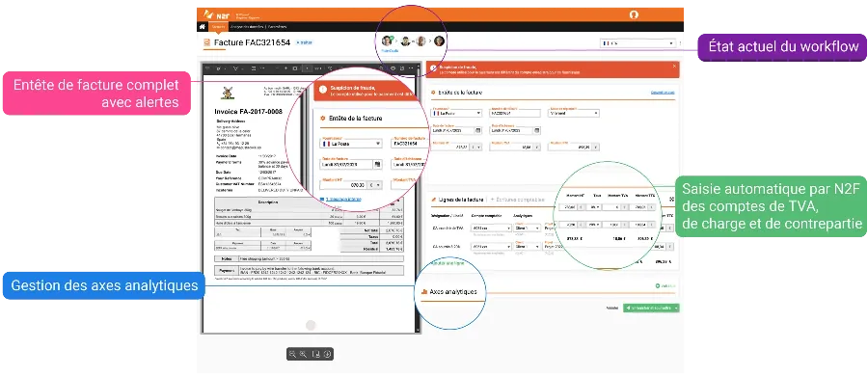Open second line's Compte comptable dropdown
The image size is (868, 376).
point(491,247)
